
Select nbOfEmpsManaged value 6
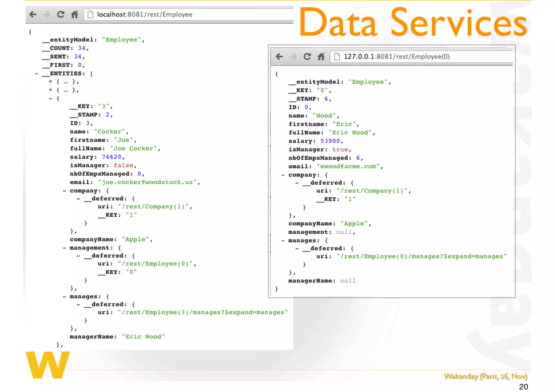358,158
